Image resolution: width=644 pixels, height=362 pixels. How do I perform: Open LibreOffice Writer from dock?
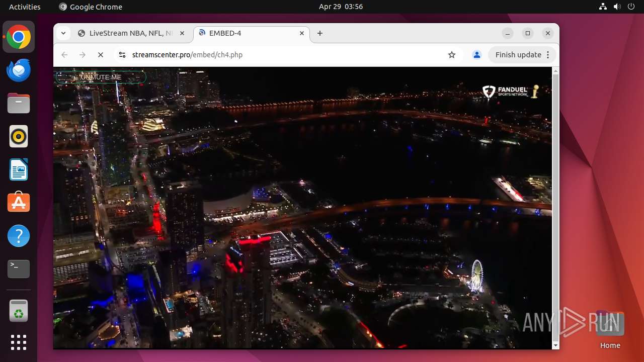(x=19, y=170)
